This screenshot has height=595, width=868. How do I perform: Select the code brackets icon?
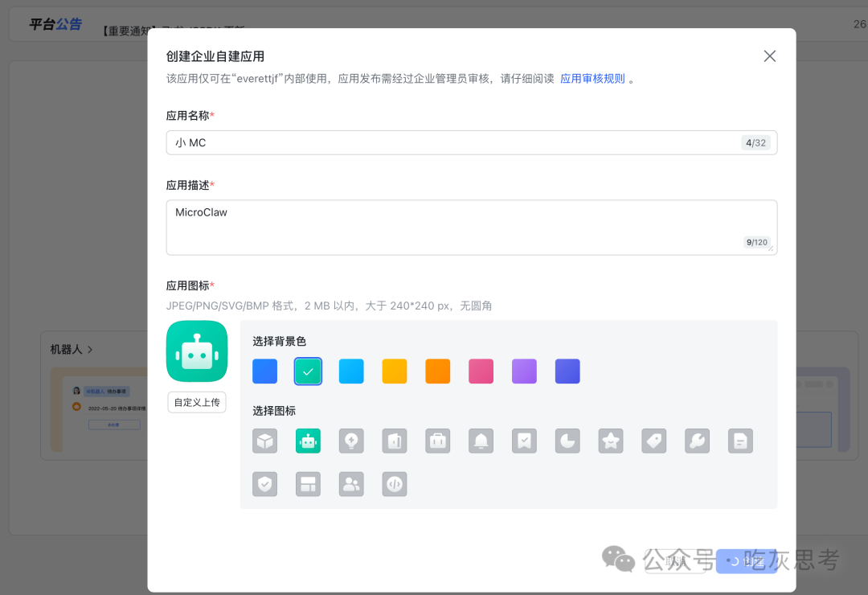coord(395,484)
